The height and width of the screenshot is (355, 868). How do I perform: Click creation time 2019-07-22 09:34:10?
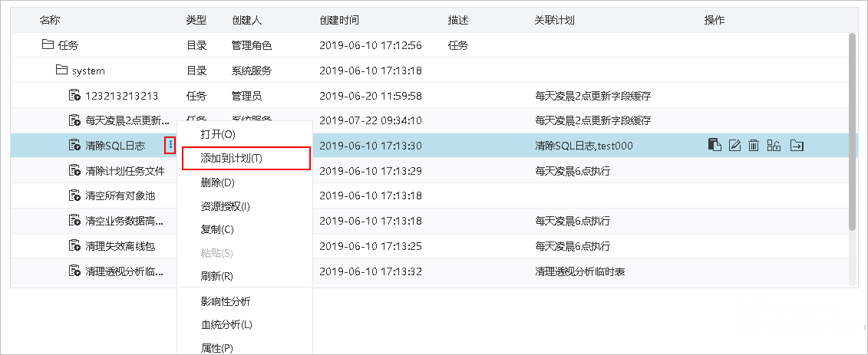tap(371, 120)
